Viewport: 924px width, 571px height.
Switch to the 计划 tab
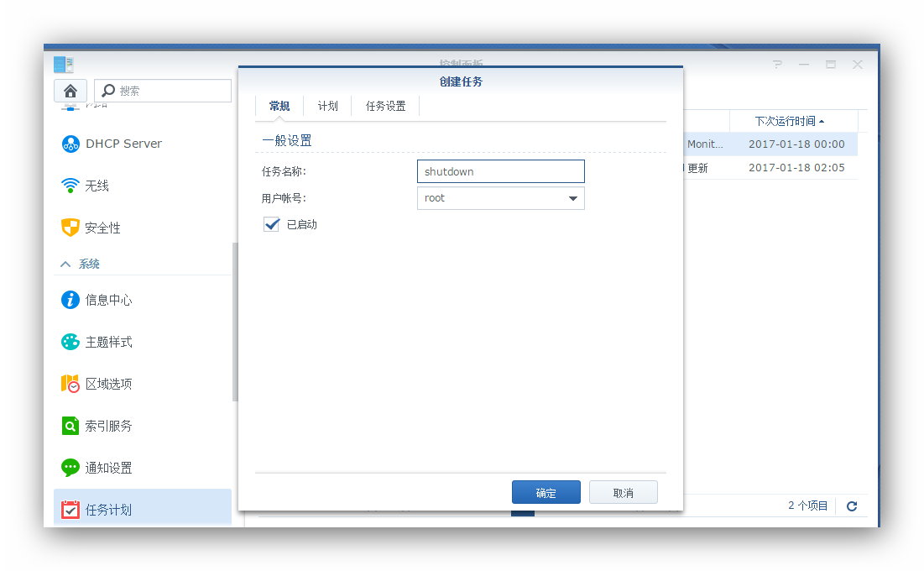327,106
